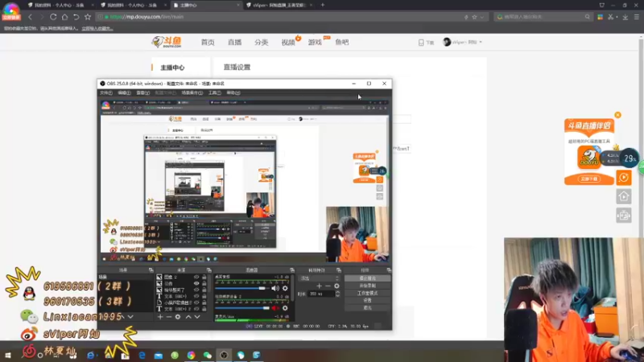The height and width of the screenshot is (362, 644).
Task: Move source down with the arrow icon
Action: [197, 317]
